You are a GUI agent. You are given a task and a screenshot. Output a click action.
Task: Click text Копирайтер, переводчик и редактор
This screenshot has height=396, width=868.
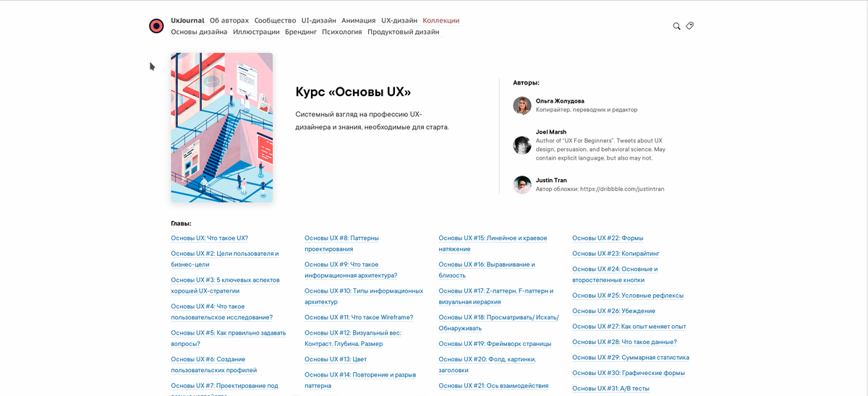(x=587, y=110)
